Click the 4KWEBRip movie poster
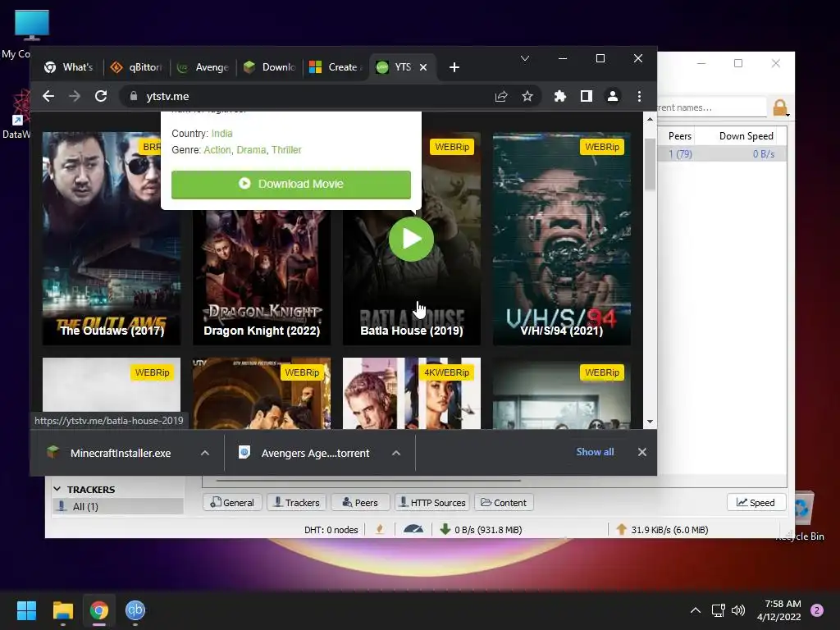Viewport: 840px width, 630px height. [x=412, y=393]
